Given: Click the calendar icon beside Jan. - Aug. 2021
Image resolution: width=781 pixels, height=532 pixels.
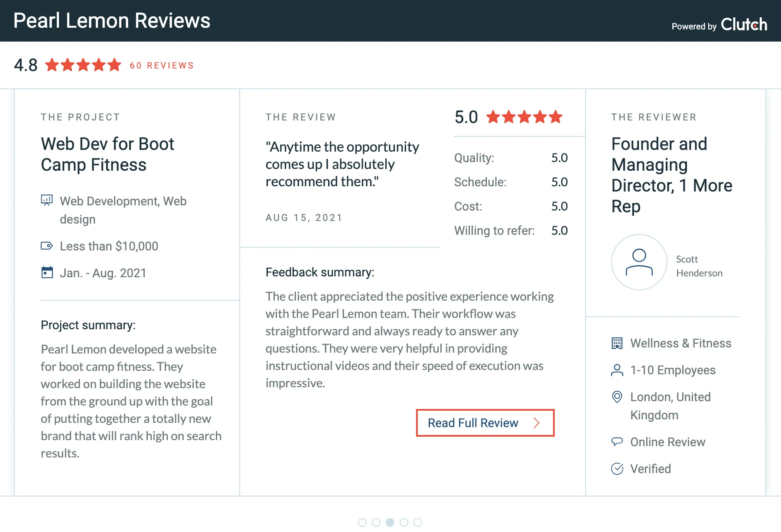Looking at the screenshot, I should 47,272.
